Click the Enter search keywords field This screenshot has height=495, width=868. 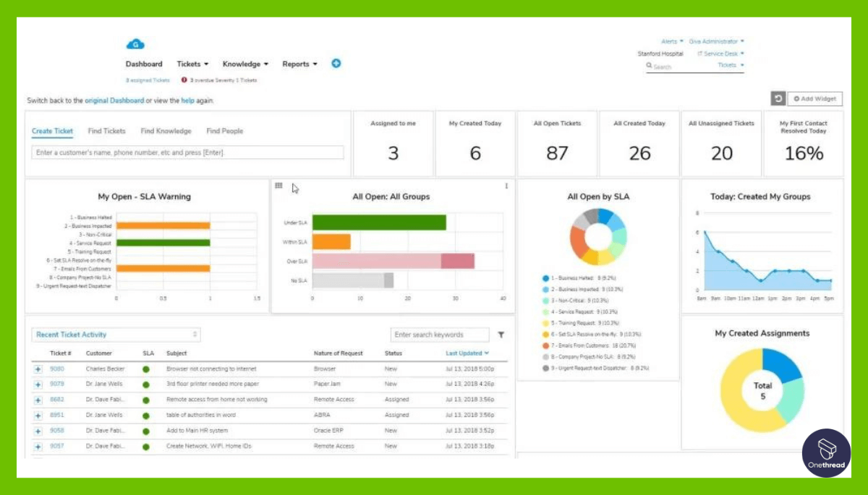(x=441, y=335)
